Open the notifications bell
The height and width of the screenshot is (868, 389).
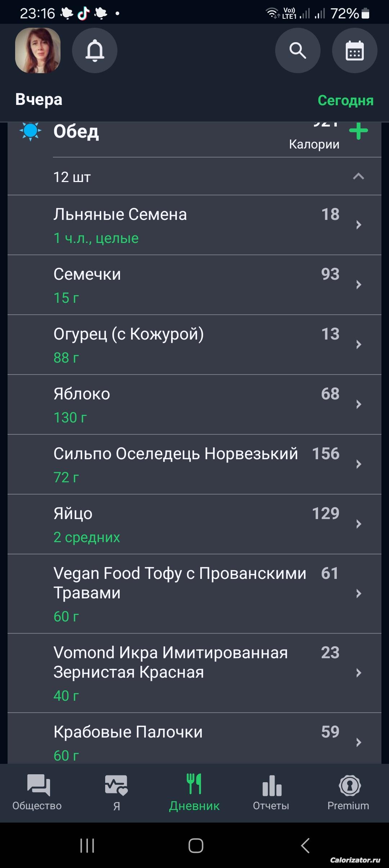coord(94,50)
